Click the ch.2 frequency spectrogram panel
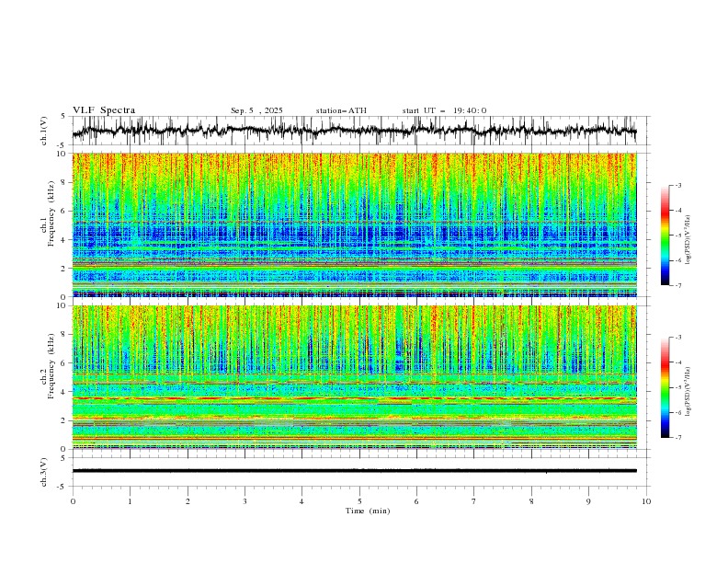The image size is (728, 563). [x=354, y=377]
